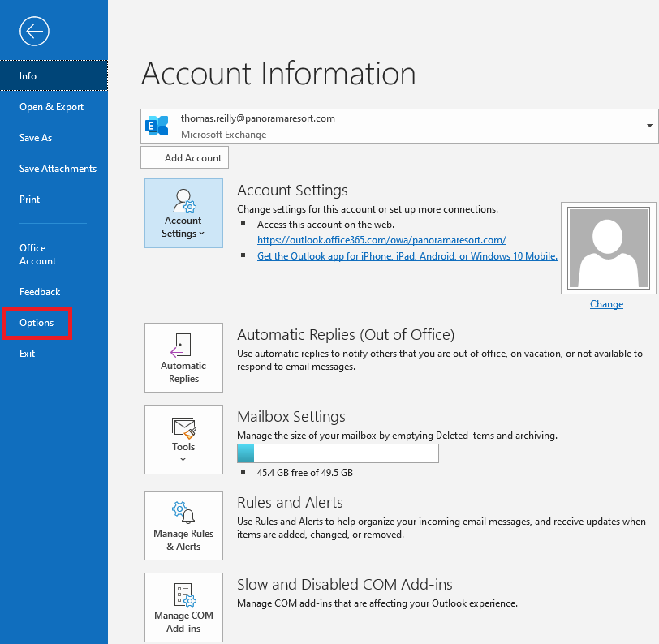
Task: Click the Slow and Disabled COM Add-ins heading
Action: pyautogui.click(x=345, y=584)
